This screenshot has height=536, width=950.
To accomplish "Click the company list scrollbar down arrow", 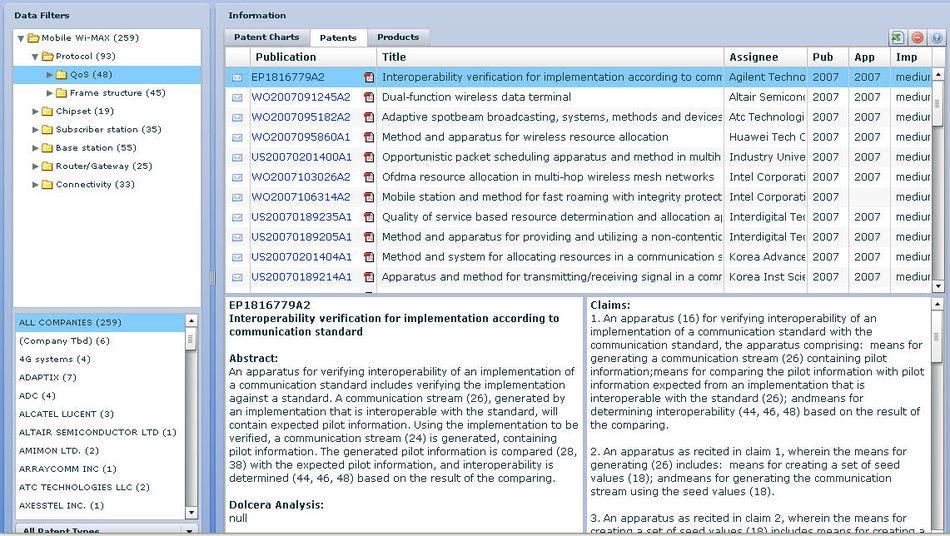I will [x=191, y=512].
